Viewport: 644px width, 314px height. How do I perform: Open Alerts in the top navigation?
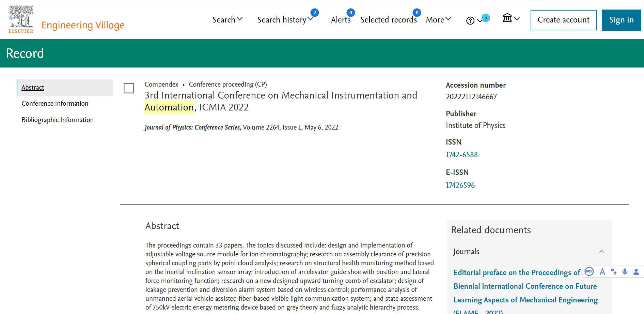click(x=341, y=20)
